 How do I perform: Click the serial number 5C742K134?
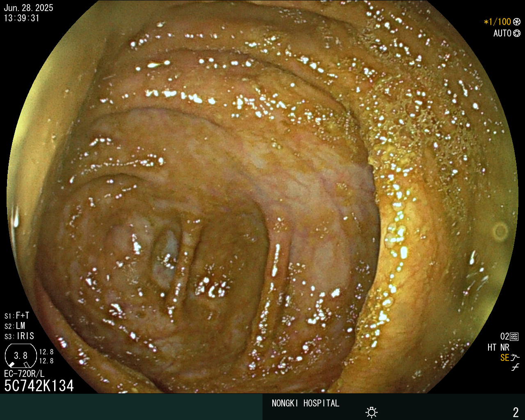click(39, 386)
